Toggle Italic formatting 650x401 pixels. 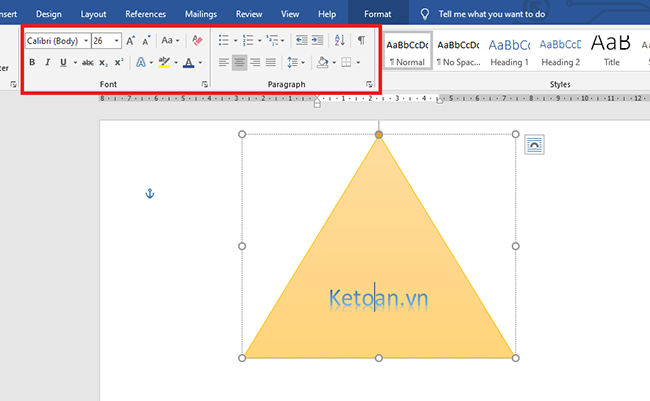coord(47,63)
